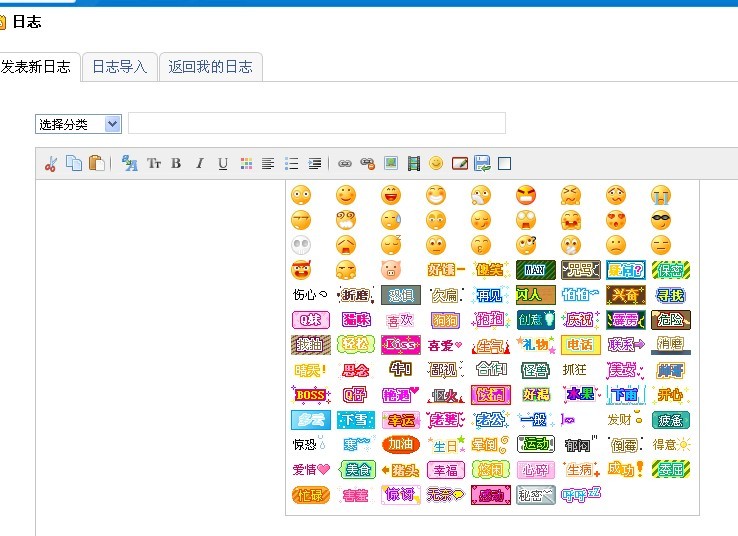Insert the 抓狂 text sticker
This screenshot has height=536, width=738.
click(x=574, y=370)
